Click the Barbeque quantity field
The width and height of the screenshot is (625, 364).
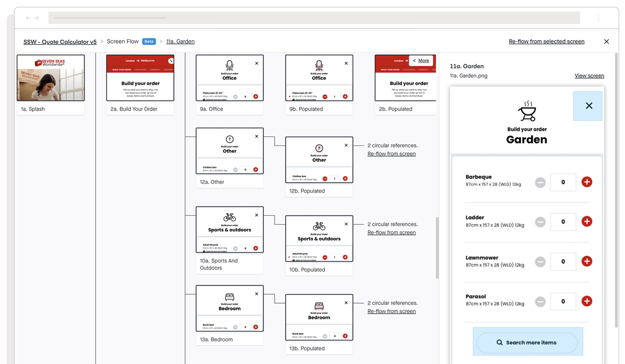click(563, 182)
